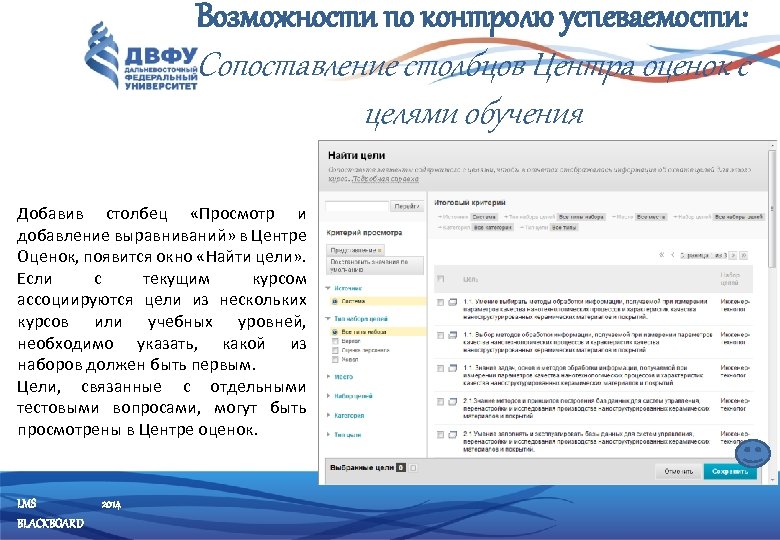Image resolution: width=780 pixels, height=540 pixels.
Task: Click the Отменить button
Action: pos(678,471)
